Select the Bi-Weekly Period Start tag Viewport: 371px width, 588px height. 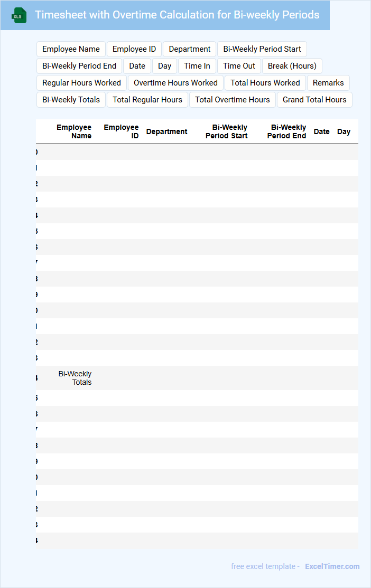tap(262, 49)
